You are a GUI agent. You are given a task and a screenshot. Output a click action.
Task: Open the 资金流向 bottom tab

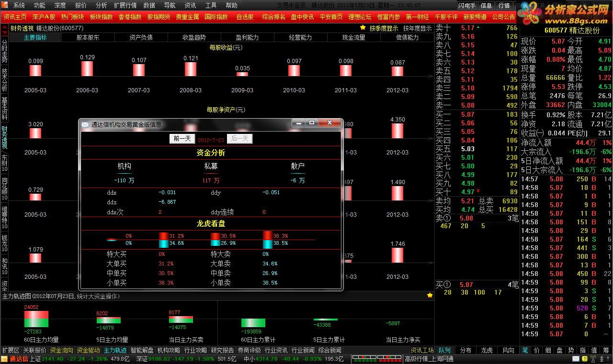62,350
